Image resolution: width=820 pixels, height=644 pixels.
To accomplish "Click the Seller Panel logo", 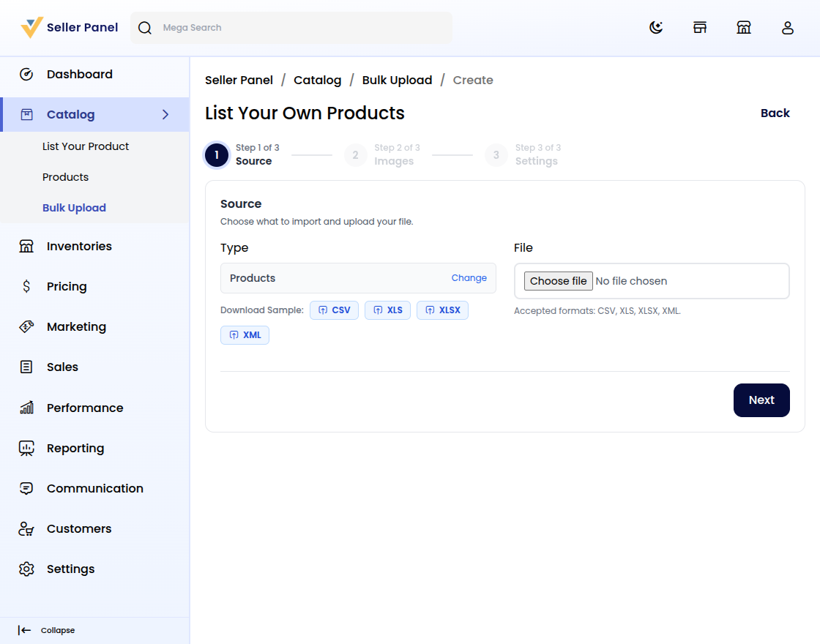I will [31, 28].
